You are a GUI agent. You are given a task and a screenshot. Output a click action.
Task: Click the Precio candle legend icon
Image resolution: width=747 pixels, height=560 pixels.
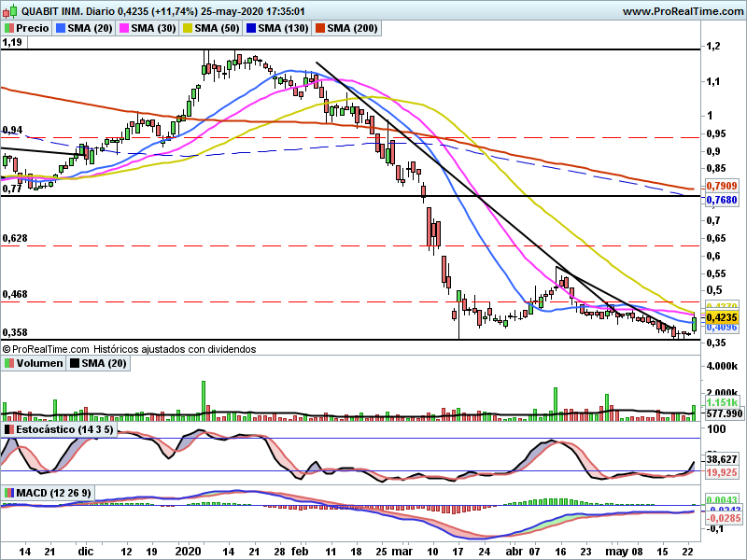pyautogui.click(x=8, y=28)
